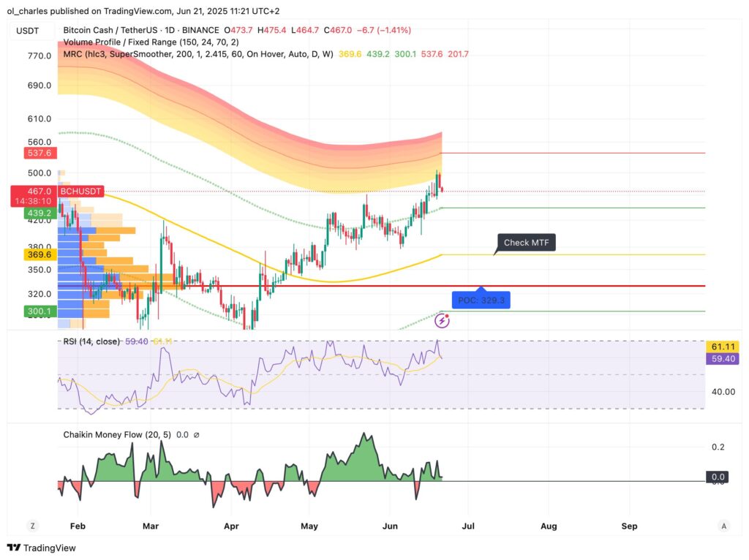749x560 pixels.
Task: Click the Z timezone icon
Action: 33,526
